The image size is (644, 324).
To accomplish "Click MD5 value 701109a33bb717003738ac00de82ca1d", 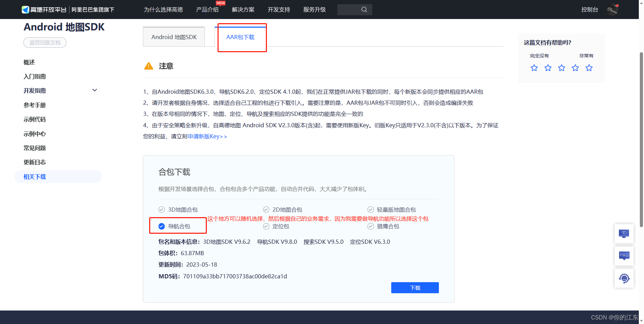I will (x=235, y=276).
